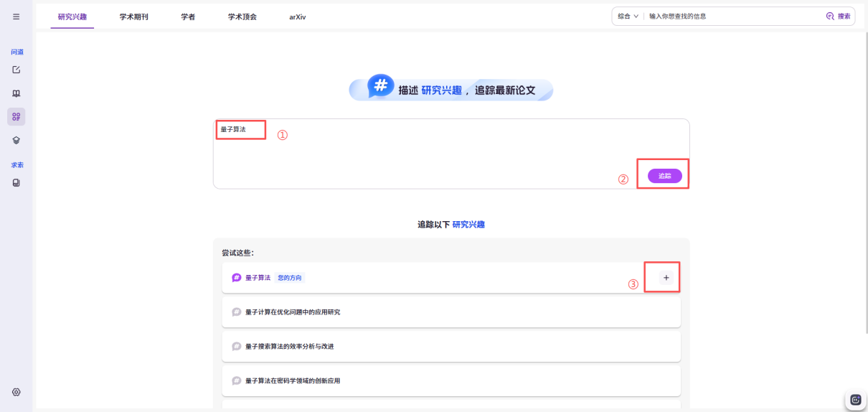
Task: Open the assistant icon at bottom right
Action: coord(855,400)
